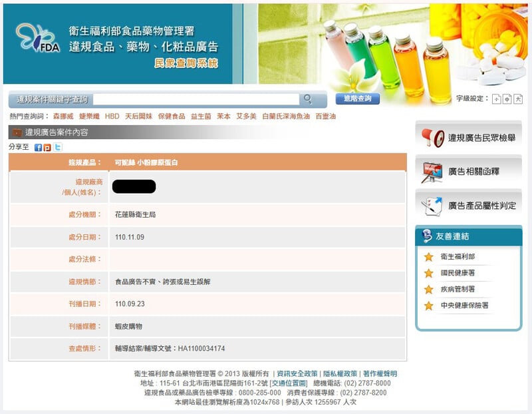This screenshot has height=414, width=532.
Task: Search popular keyword HBD
Action: 112,116
